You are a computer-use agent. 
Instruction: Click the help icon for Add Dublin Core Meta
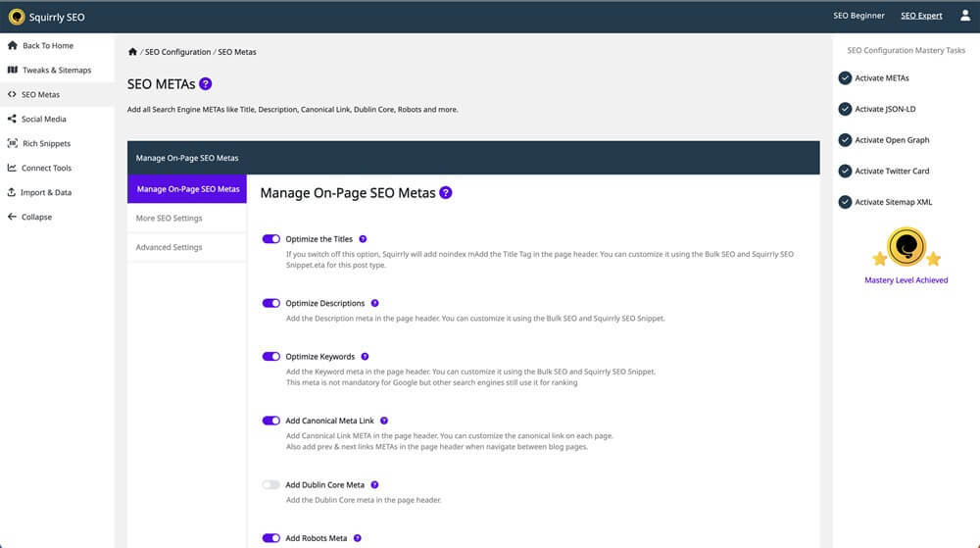[x=375, y=485]
